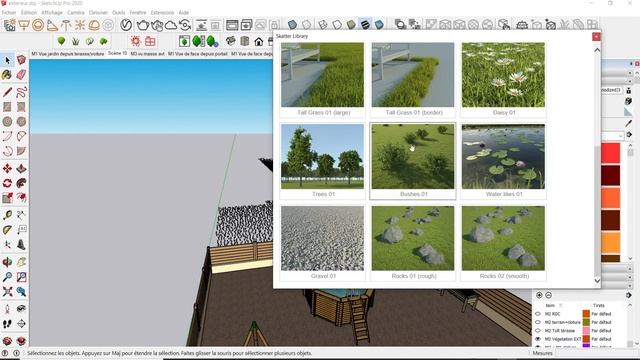Choose the Eraser tool
640x360 pixels.
pos(21,75)
